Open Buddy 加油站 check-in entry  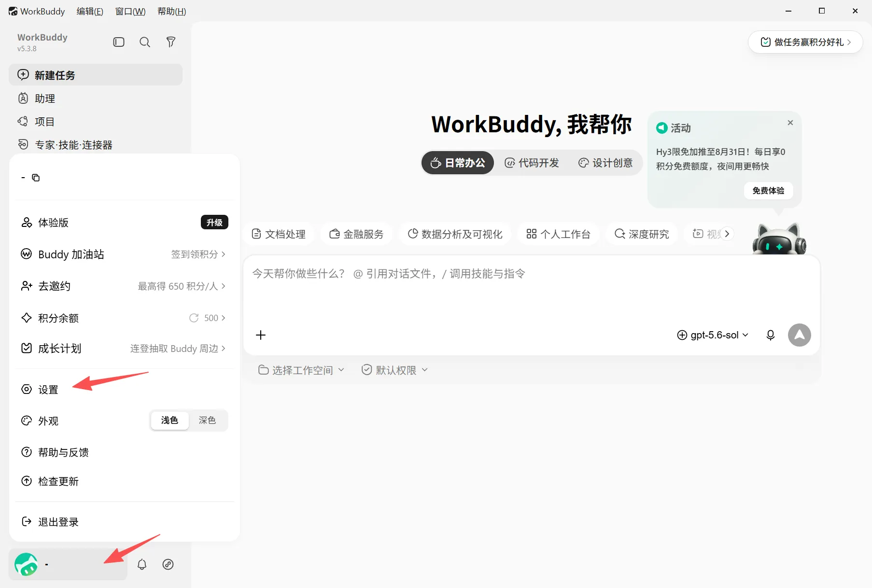click(125, 254)
